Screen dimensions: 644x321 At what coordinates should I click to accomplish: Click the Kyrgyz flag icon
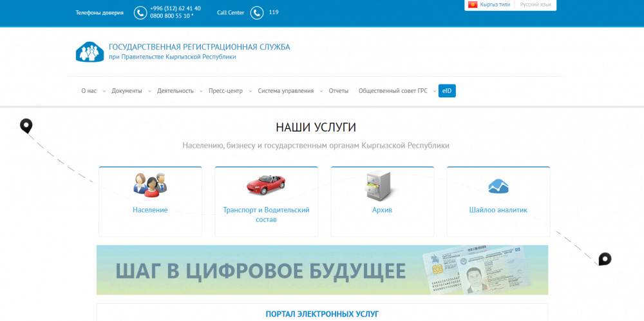[x=472, y=5]
